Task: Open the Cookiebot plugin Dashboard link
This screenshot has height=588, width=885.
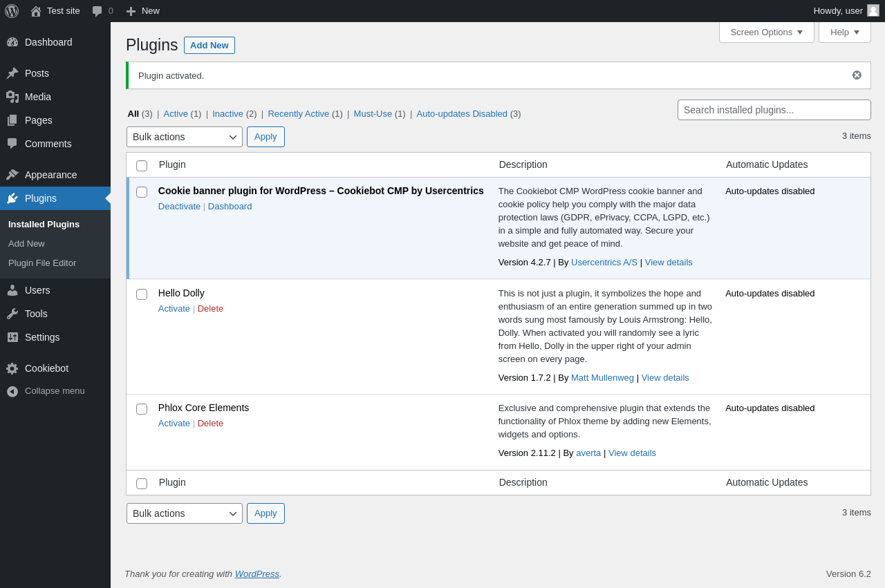Action: click(x=230, y=206)
